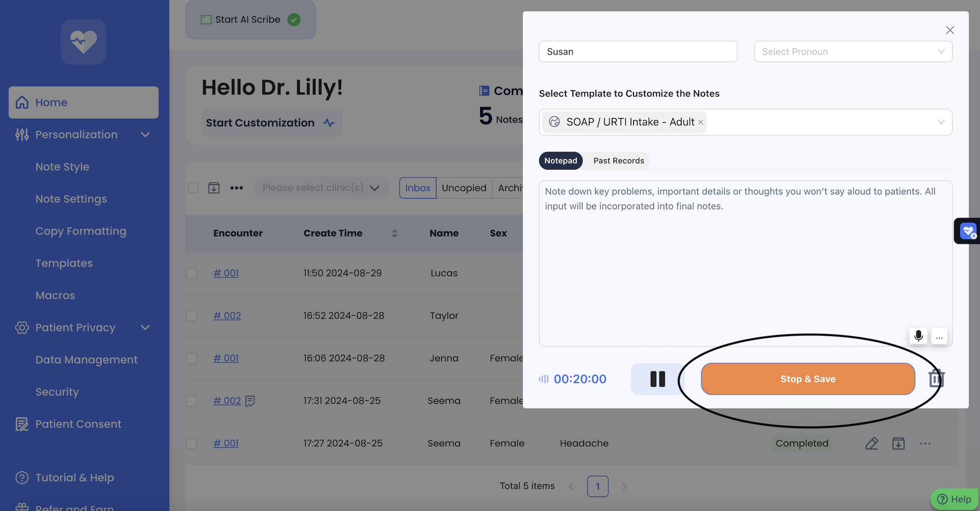Screen dimensions: 980x511
Task: Open the floating heart widget at right edge
Action: 968,231
